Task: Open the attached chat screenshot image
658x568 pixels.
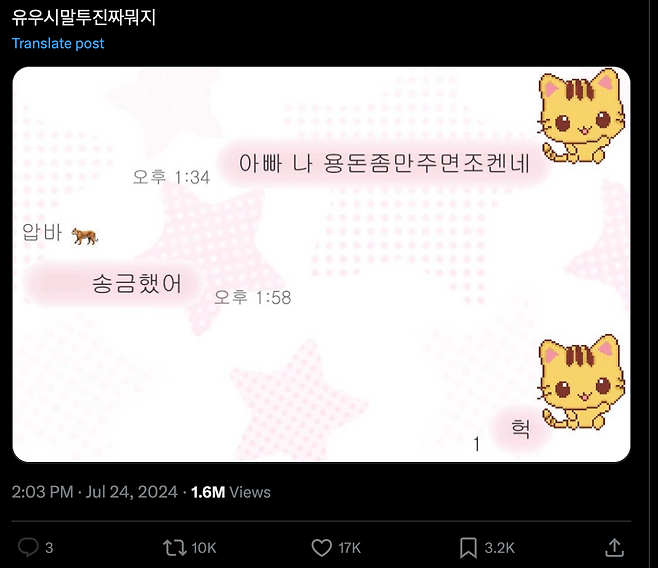Action: (x=321, y=264)
